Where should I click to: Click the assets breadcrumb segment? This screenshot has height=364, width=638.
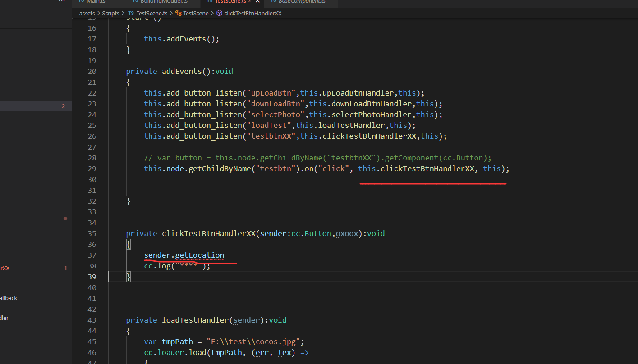[x=87, y=13]
